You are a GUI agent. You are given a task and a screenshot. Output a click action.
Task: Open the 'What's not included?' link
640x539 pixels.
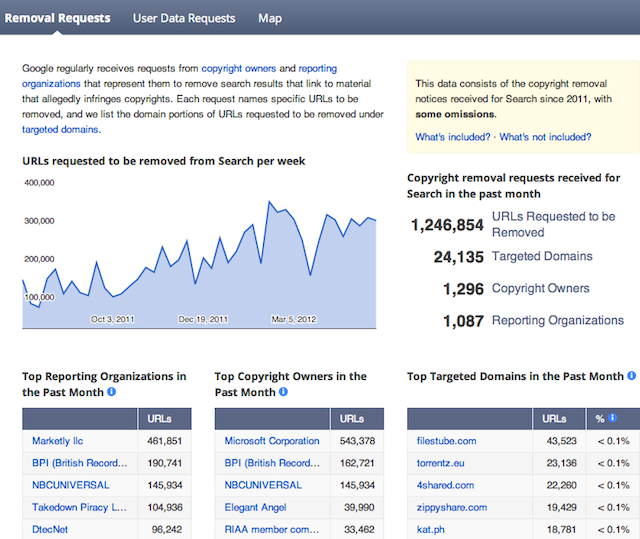pyautogui.click(x=545, y=137)
